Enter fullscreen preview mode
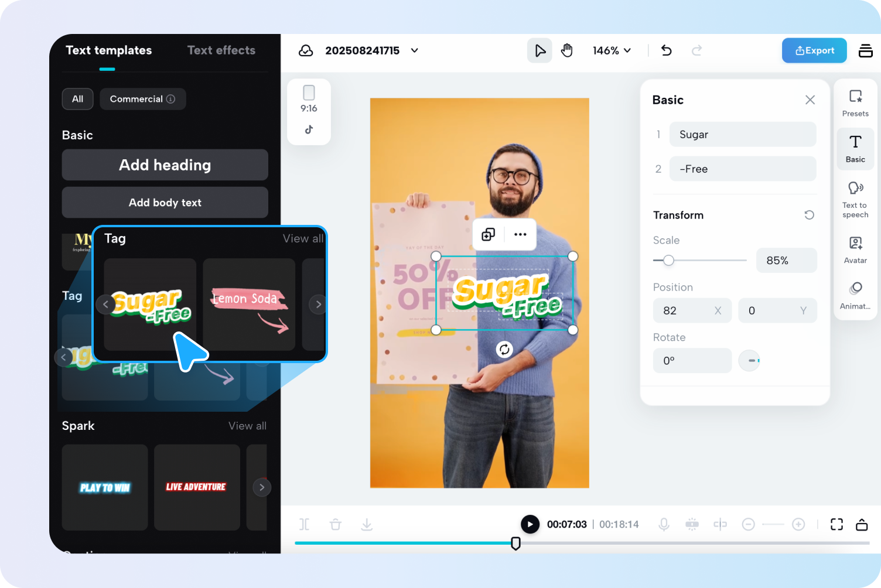881x588 pixels. tap(836, 524)
